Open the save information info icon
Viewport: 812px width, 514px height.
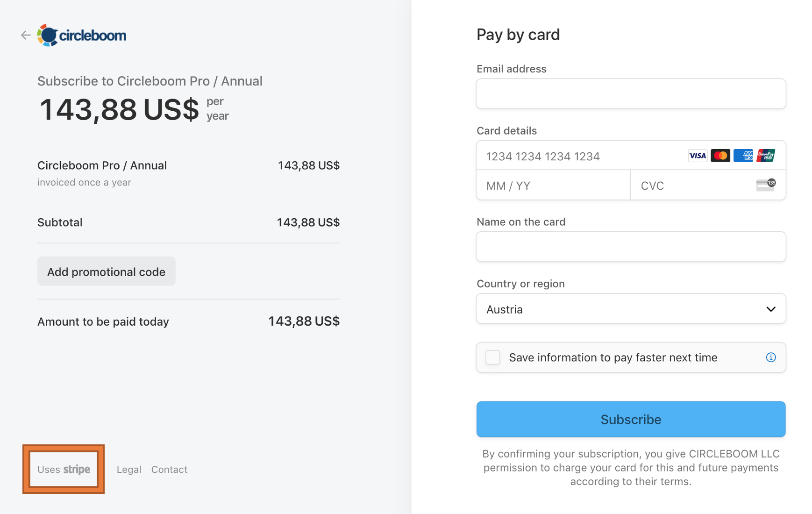[x=771, y=357]
